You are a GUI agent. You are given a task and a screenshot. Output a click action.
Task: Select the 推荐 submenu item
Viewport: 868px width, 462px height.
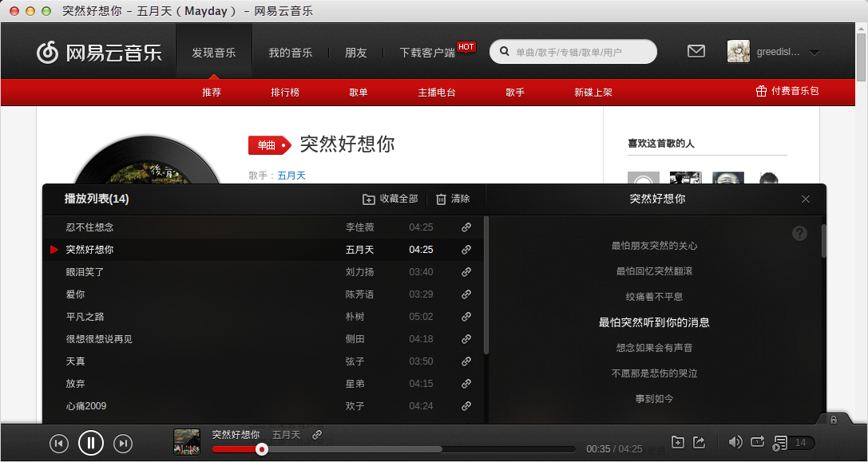tap(212, 93)
